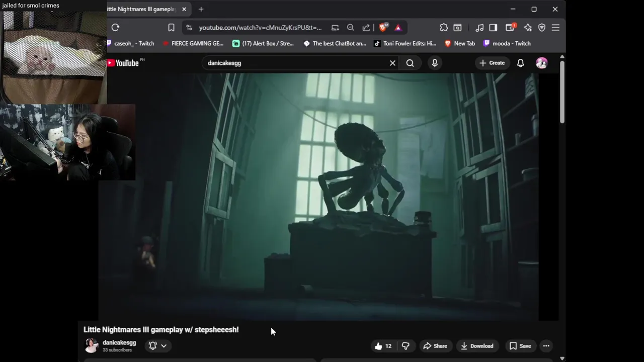
Task: Open Brave Wallet icon with red badge
Action: click(510, 28)
